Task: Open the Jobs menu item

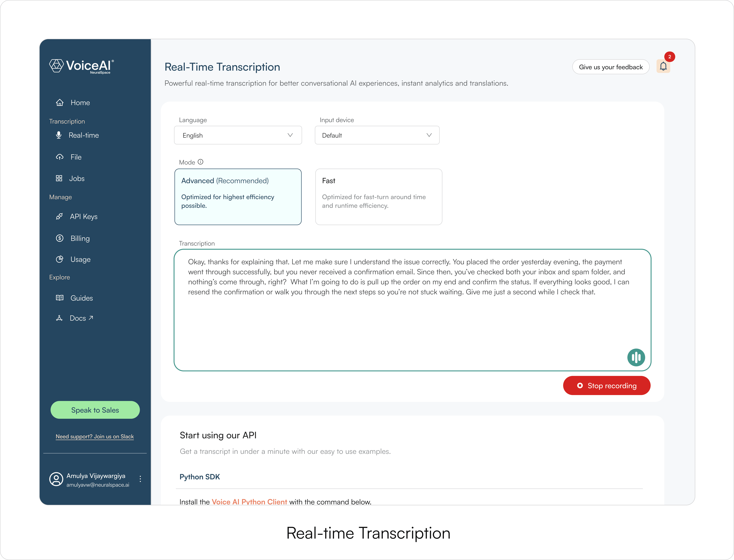Action: (x=77, y=179)
